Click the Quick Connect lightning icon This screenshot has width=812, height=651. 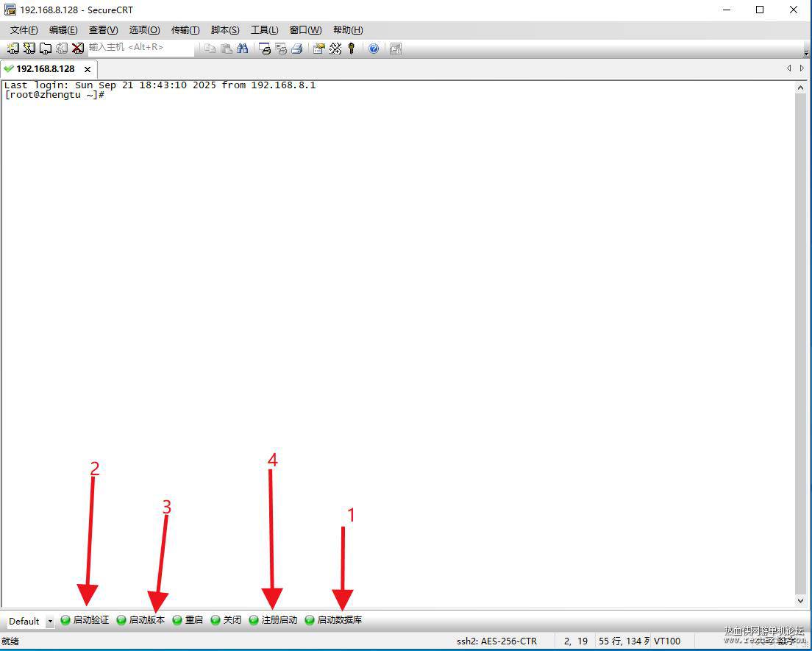[x=29, y=48]
